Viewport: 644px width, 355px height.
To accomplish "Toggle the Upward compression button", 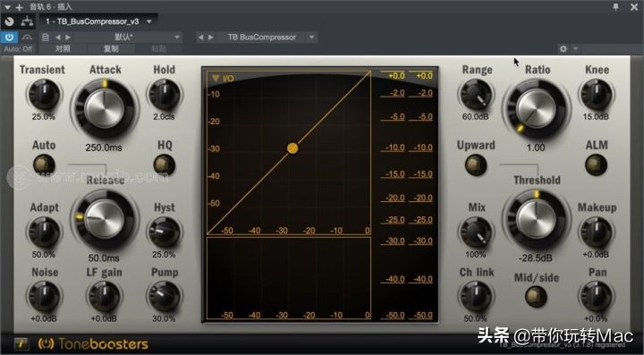I will (x=476, y=165).
